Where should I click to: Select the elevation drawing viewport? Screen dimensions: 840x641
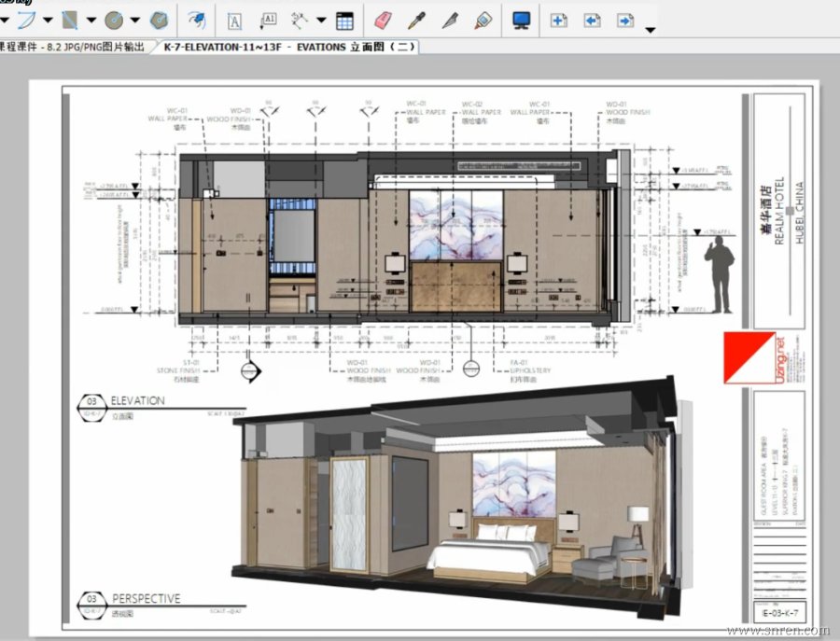(x=404, y=238)
